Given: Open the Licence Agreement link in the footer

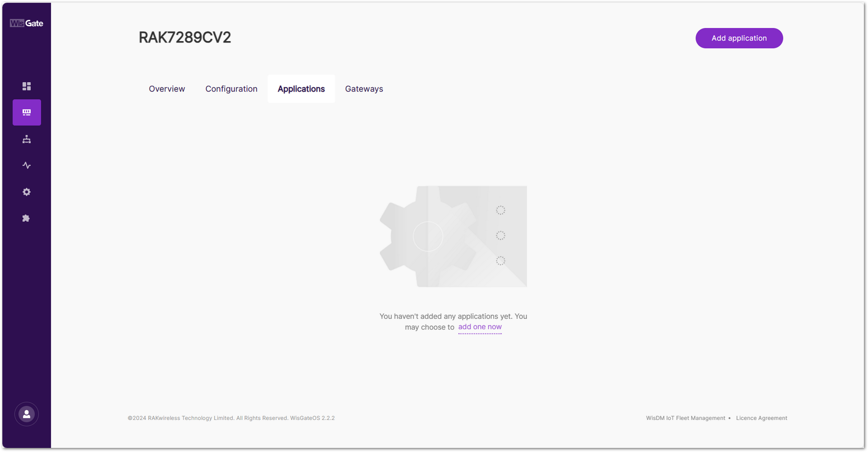Looking at the screenshot, I should (x=761, y=418).
